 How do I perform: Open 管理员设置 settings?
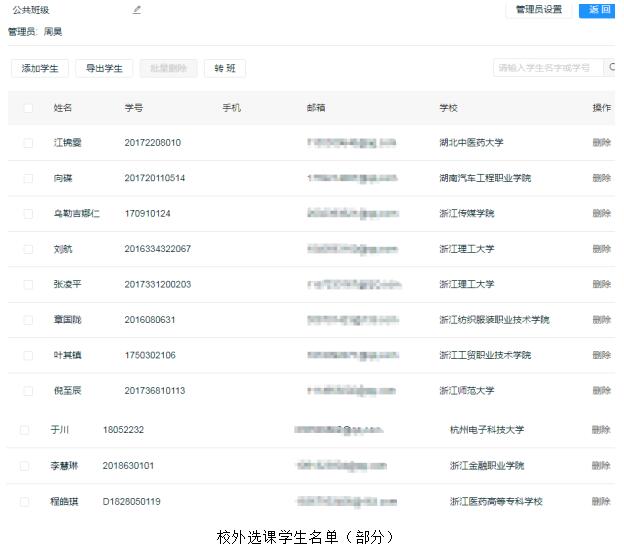click(538, 10)
